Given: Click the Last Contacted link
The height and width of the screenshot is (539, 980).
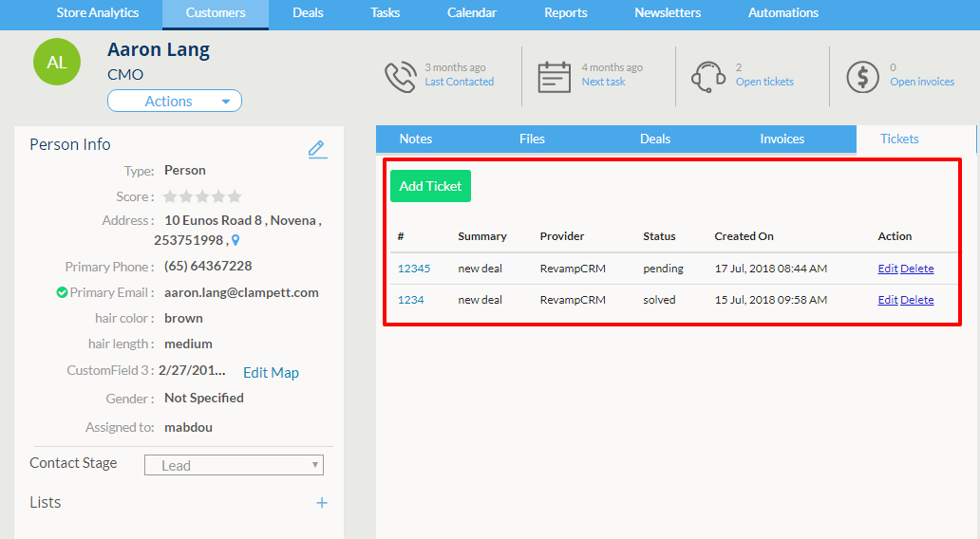Looking at the screenshot, I should (x=460, y=82).
